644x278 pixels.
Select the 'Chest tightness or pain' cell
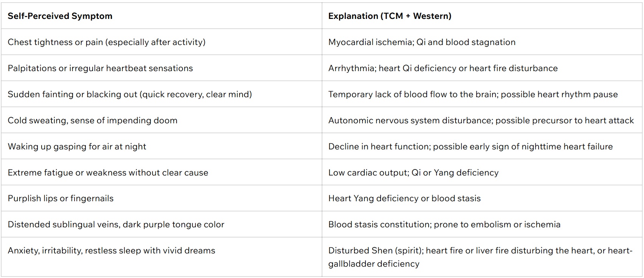pyautogui.click(x=107, y=42)
